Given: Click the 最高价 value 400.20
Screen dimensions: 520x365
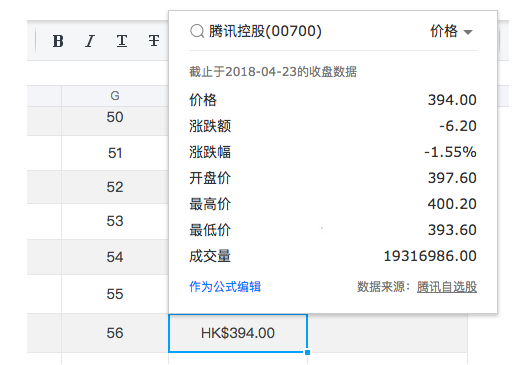Looking at the screenshot, I should tap(452, 204).
